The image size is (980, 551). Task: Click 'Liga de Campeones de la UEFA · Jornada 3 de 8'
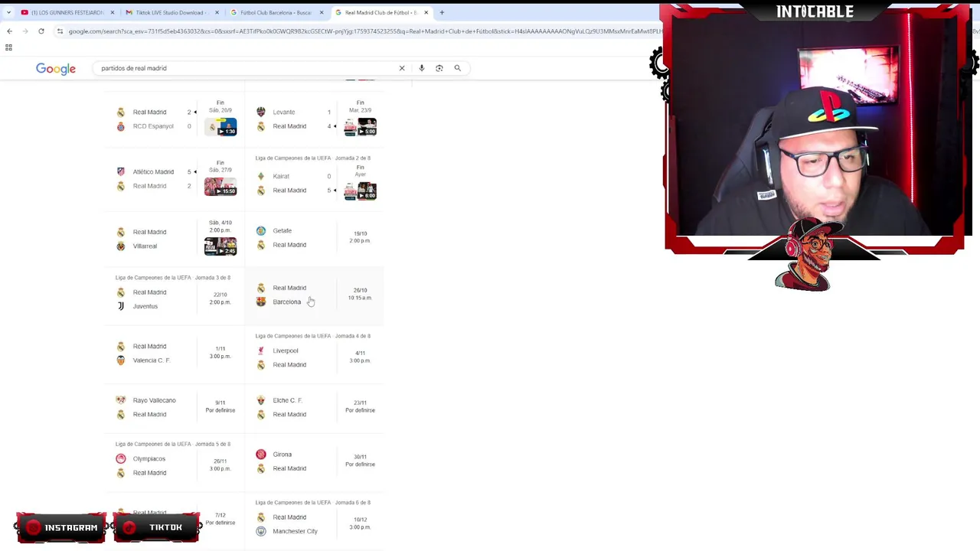point(173,278)
